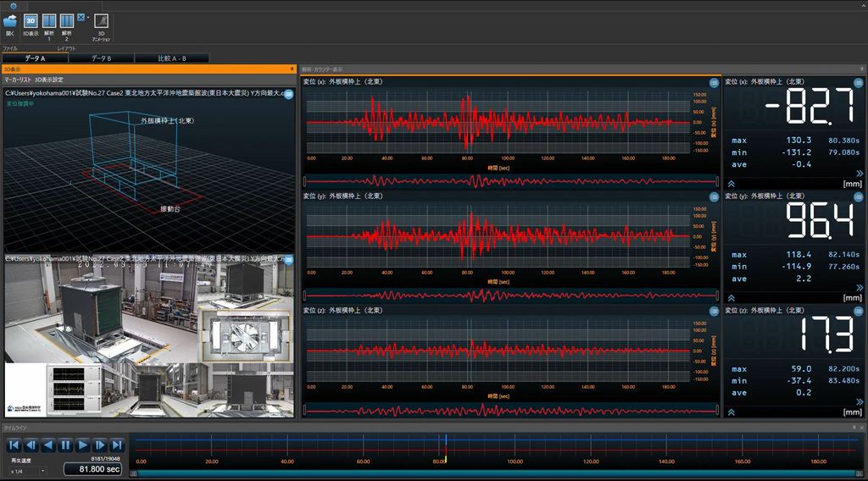868x481 pixels.
Task: Select the 解析 1 layout icon
Action: [48, 27]
